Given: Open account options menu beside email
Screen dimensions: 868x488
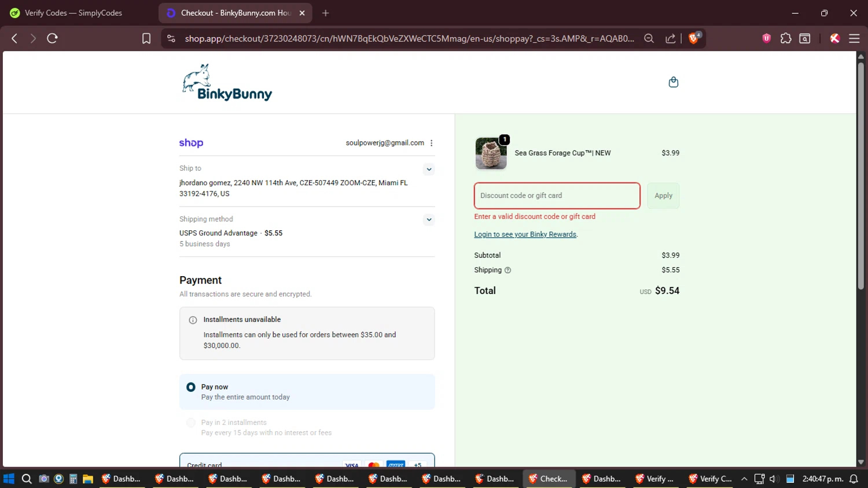Looking at the screenshot, I should click(x=432, y=143).
